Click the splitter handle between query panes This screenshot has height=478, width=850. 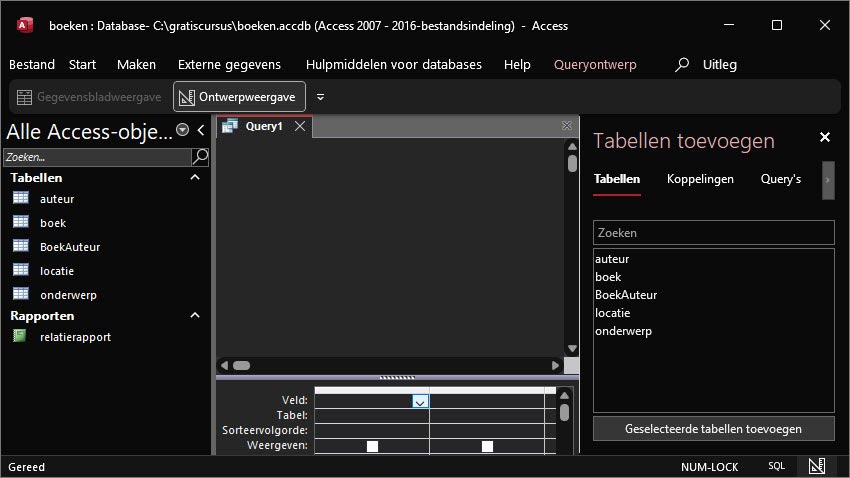[397, 377]
